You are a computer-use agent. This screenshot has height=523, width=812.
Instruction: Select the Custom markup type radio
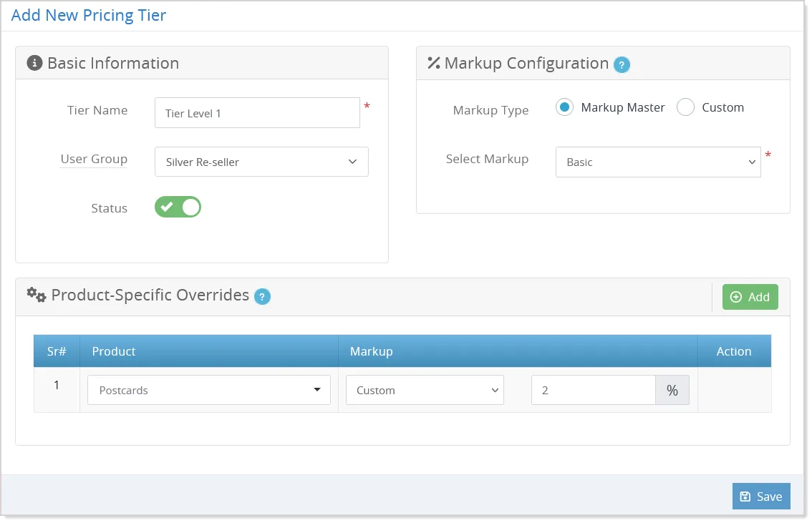click(x=685, y=107)
